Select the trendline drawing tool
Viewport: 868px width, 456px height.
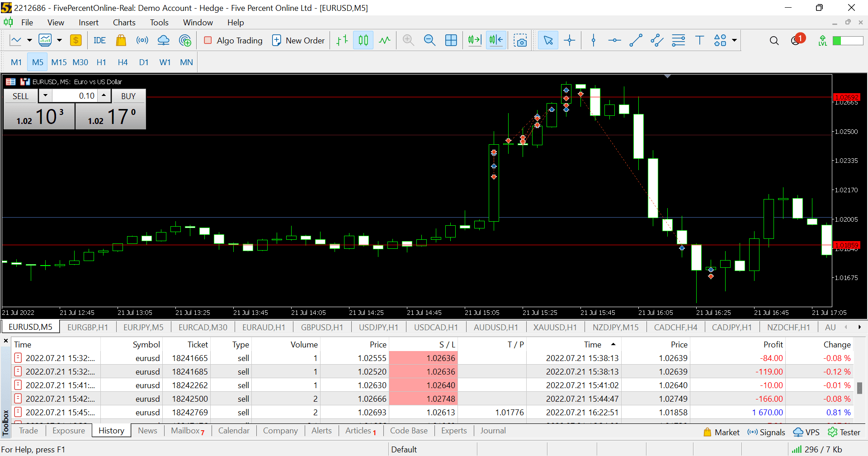point(636,40)
